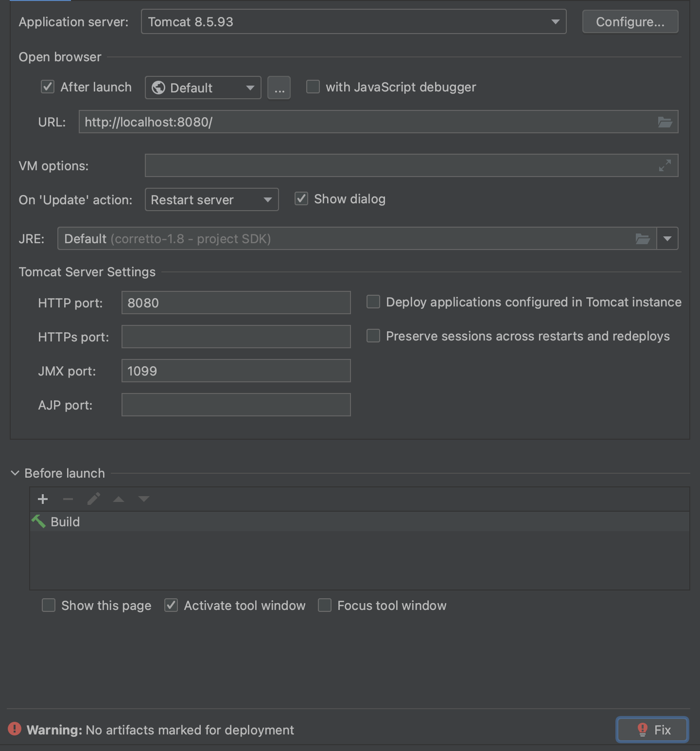This screenshot has height=751, width=700.
Task: Toggle the After launch checkbox
Action: [x=48, y=87]
